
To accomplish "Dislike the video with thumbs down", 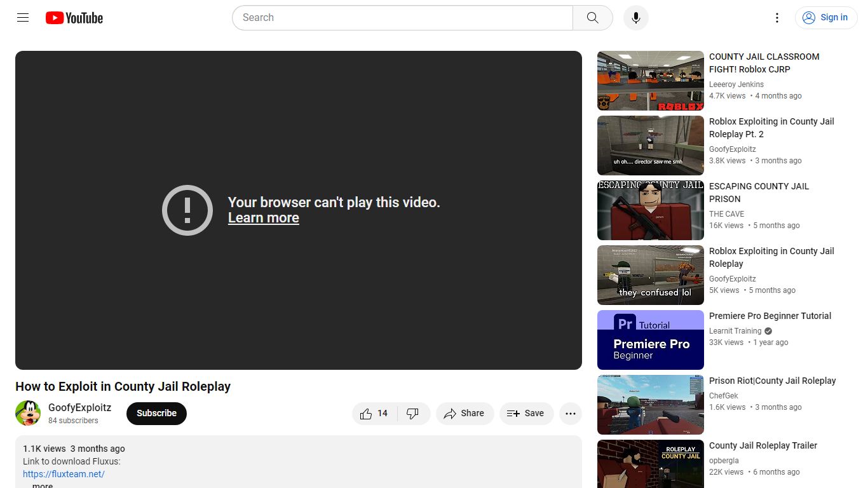I will click(x=414, y=414).
